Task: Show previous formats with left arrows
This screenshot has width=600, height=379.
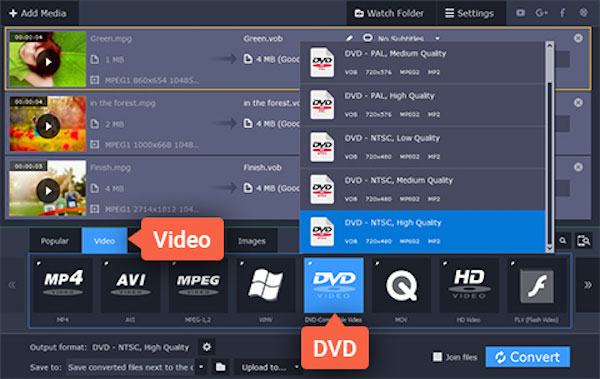Action: pos(12,285)
